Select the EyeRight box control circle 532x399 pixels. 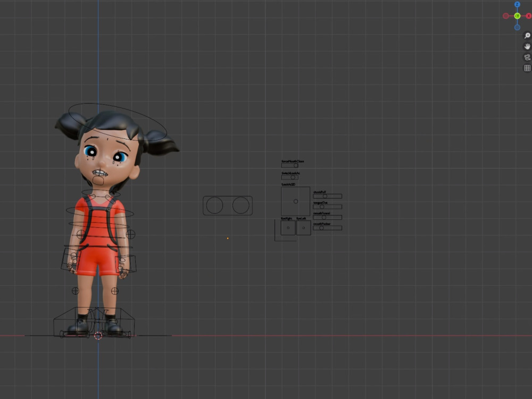point(288,228)
